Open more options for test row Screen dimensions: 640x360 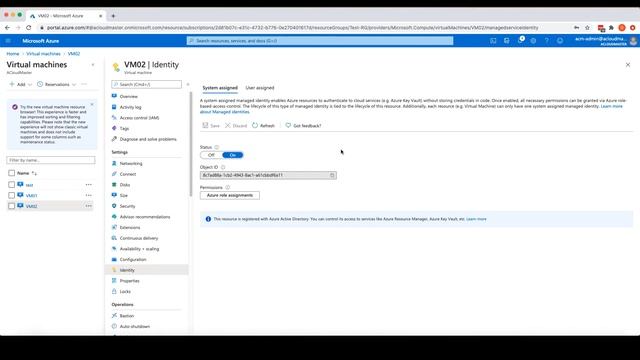(x=89, y=185)
